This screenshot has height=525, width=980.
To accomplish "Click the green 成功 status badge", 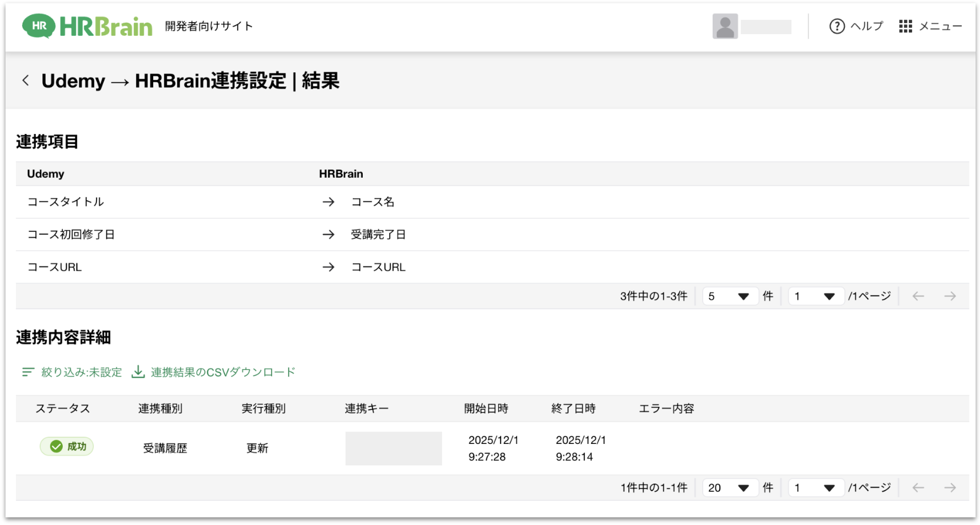I will 67,447.
